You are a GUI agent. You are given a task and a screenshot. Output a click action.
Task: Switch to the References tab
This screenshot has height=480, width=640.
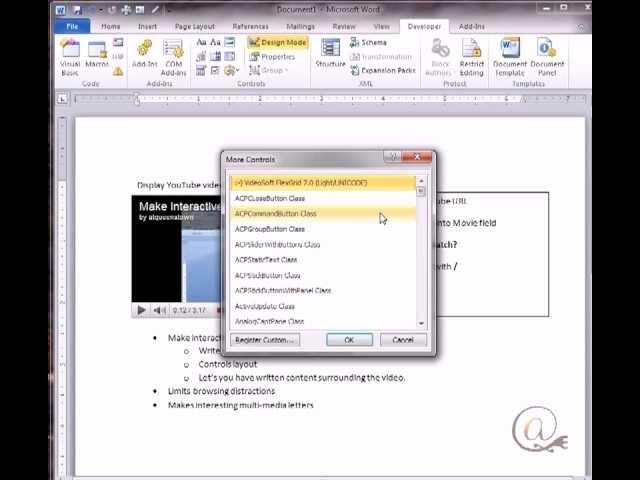tap(251, 27)
